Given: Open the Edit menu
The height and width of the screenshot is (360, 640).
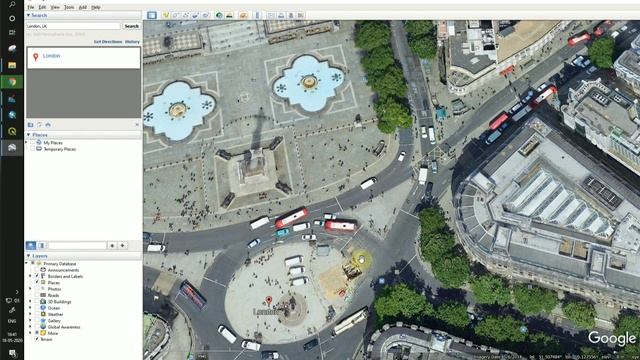Looking at the screenshot, I should point(42,7).
